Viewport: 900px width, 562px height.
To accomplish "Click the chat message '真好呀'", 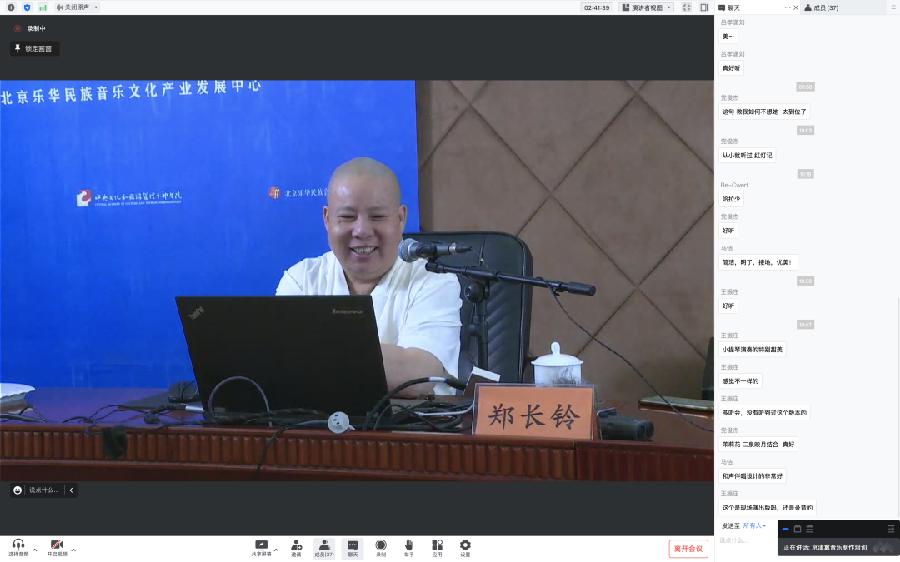I will click(731, 68).
